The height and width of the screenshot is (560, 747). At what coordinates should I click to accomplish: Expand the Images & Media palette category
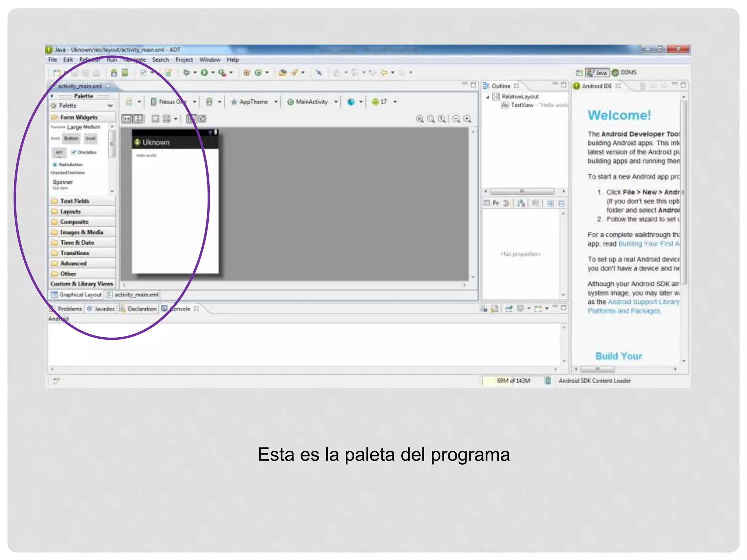(x=82, y=232)
